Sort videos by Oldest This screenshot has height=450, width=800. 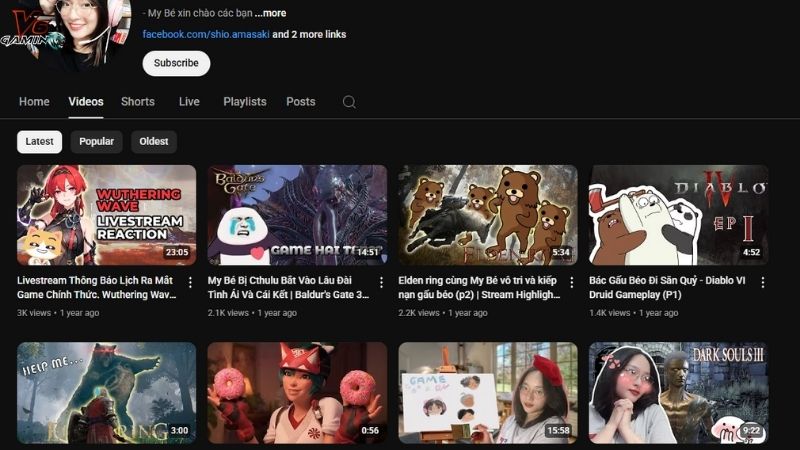pos(154,141)
